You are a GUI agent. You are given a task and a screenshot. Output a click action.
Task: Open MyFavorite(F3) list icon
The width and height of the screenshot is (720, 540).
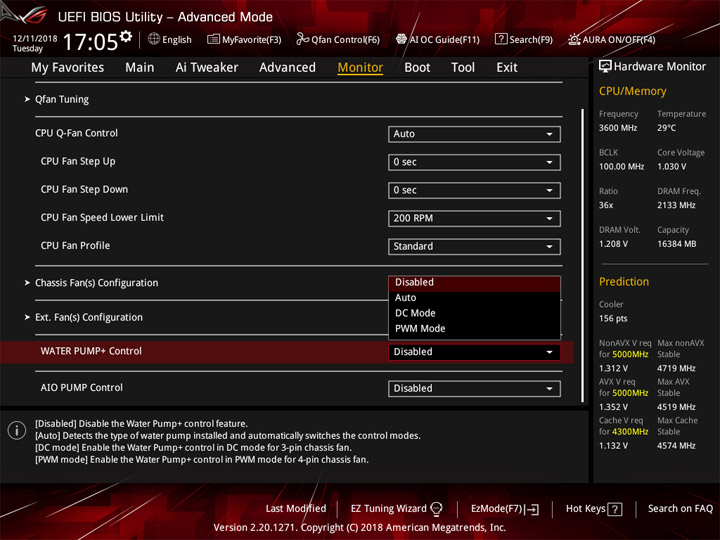pyautogui.click(x=213, y=39)
